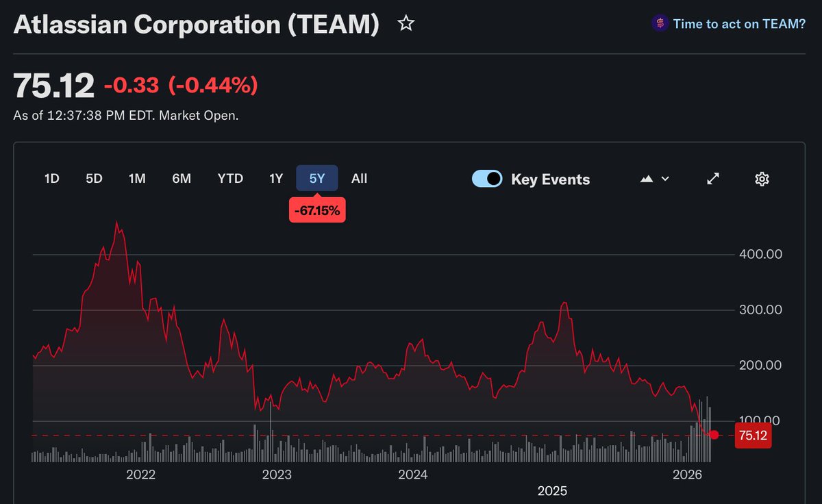The height and width of the screenshot is (504, 822).
Task: Click the 2025 x-axis label
Action: (x=552, y=491)
